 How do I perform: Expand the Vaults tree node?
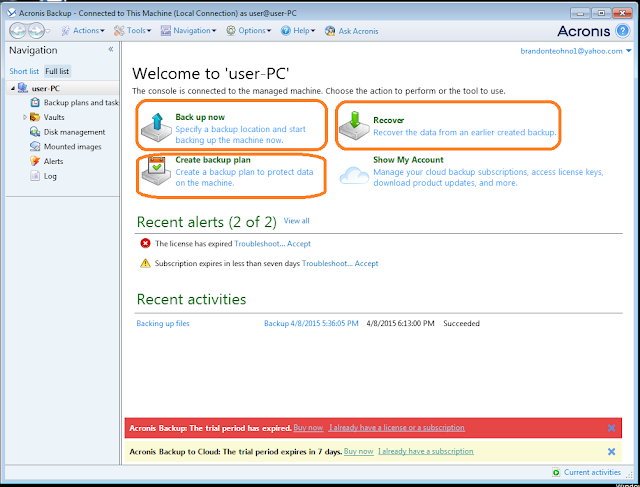pos(25,117)
